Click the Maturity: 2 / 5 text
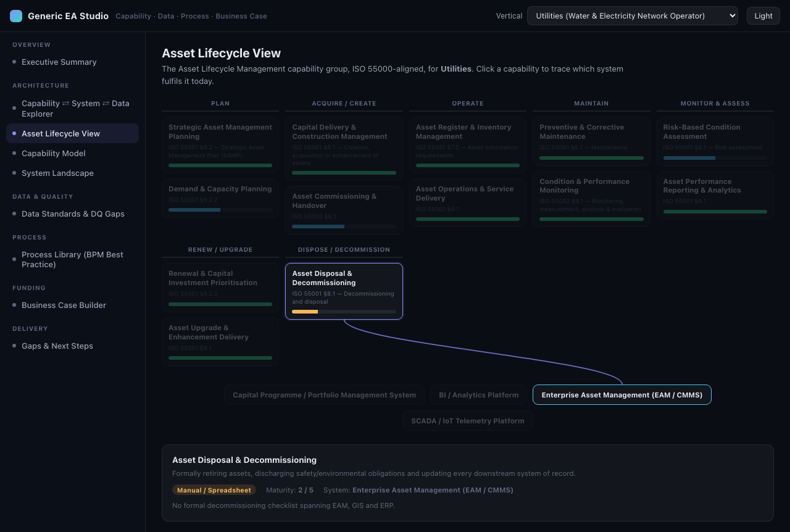 click(289, 490)
